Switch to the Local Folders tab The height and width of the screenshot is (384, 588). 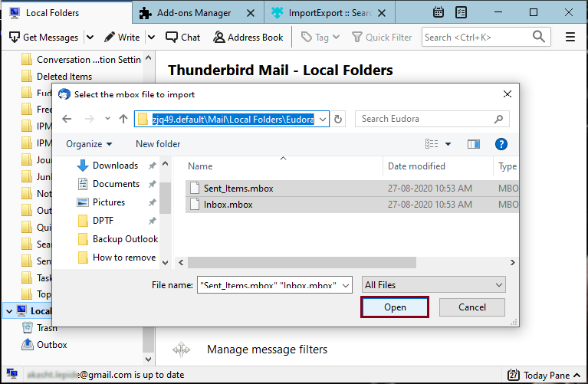point(67,13)
